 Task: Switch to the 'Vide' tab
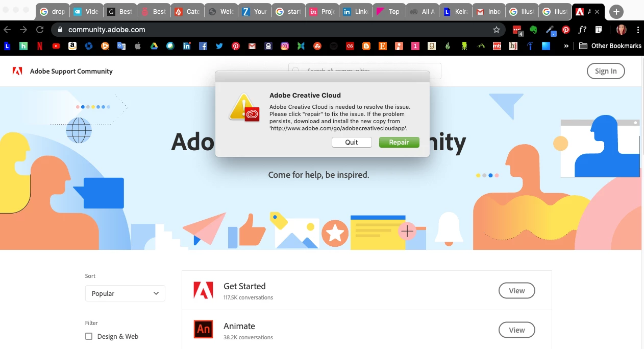[x=85, y=11]
